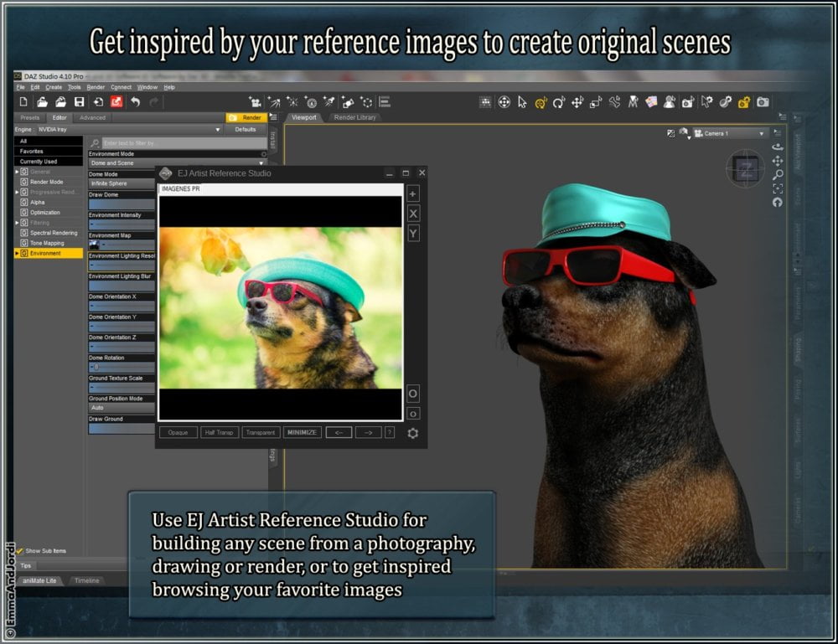Select the highlighted ActivePose tool
Screen dimensions: 838x644
(x=541, y=102)
